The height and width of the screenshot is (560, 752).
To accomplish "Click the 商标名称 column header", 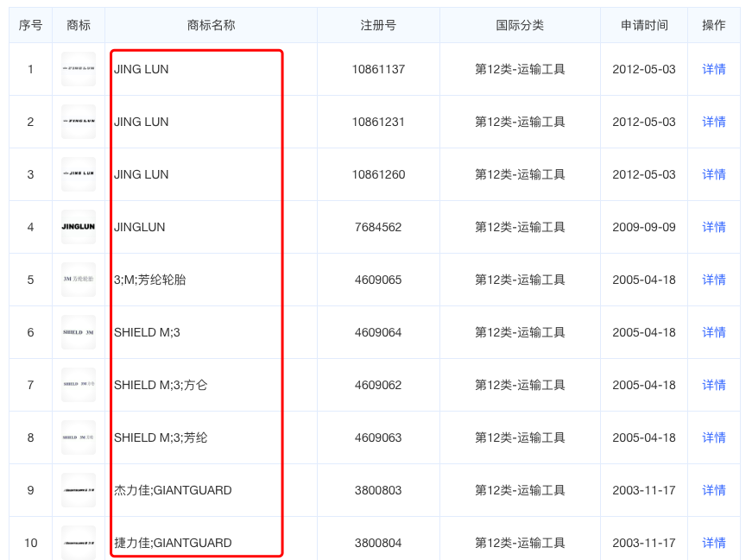I will [x=211, y=25].
